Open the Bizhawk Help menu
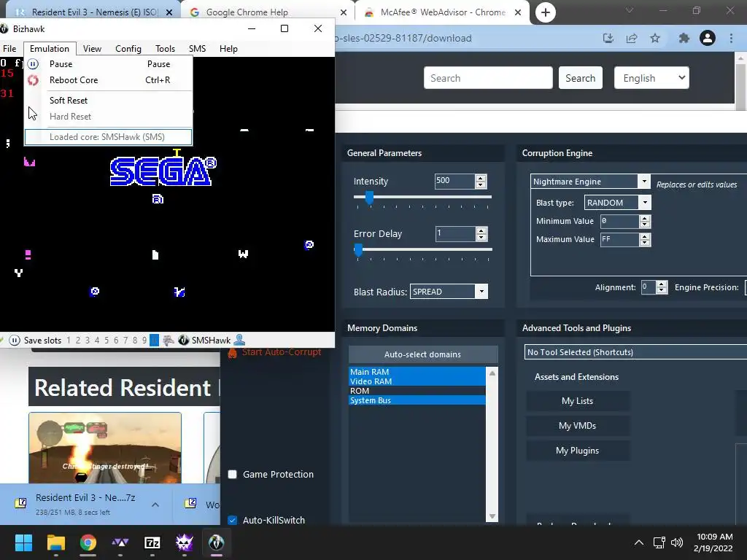 point(228,49)
